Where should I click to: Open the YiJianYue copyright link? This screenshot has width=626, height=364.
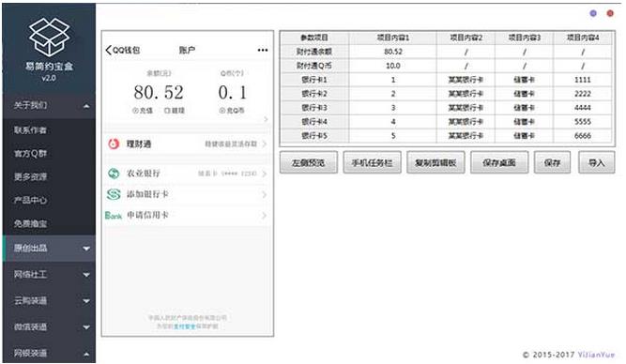click(x=596, y=355)
